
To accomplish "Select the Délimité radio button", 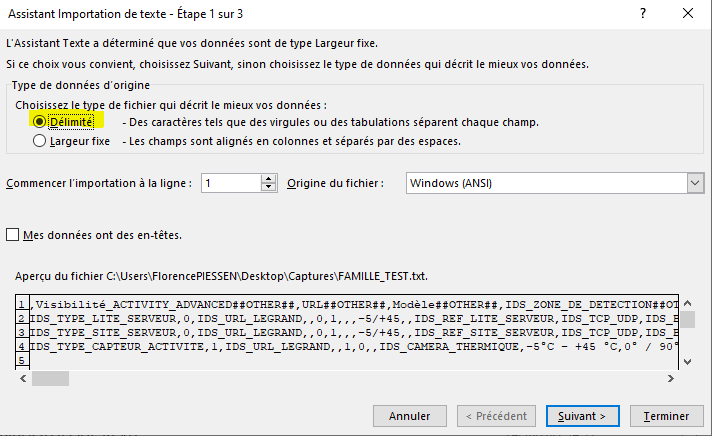I will (40, 122).
